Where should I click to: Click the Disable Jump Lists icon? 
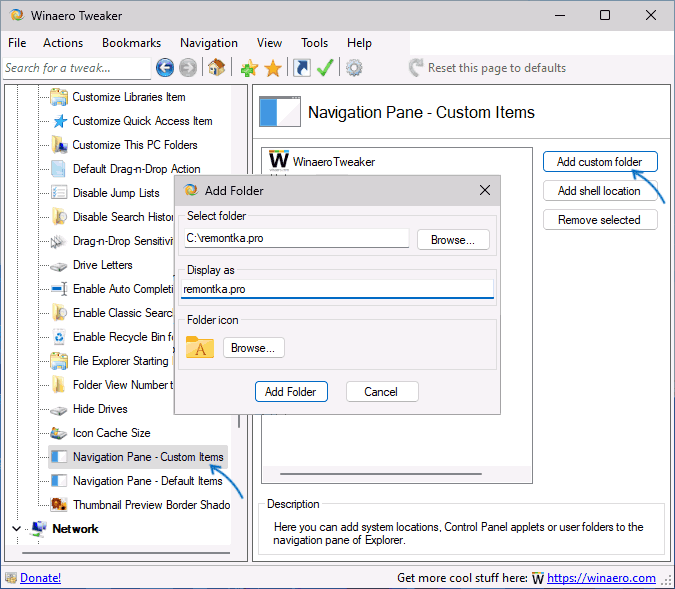click(x=59, y=192)
